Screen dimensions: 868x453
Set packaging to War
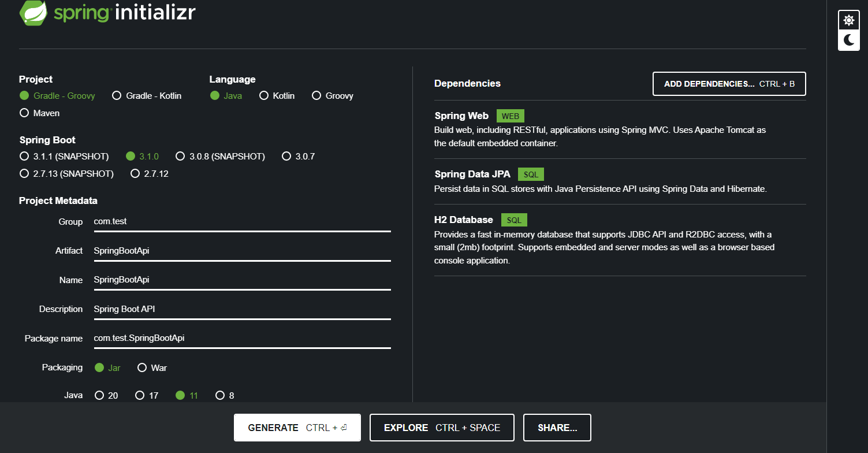[x=152, y=368]
